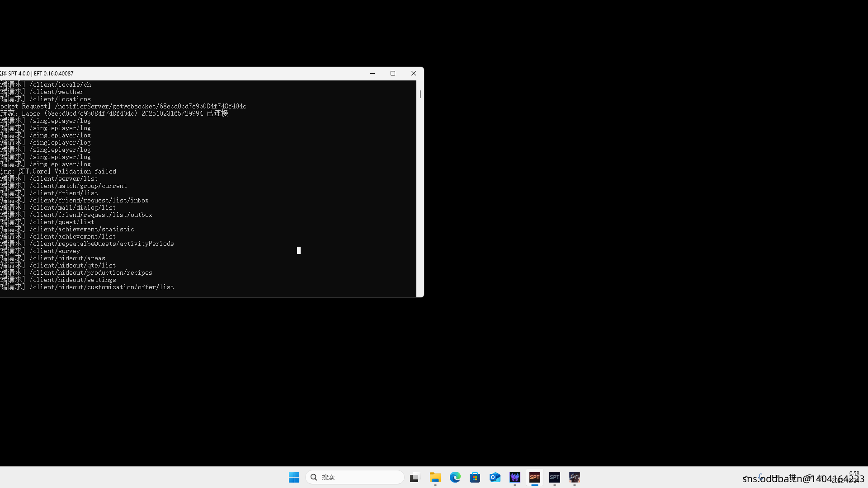
Task: Launch Microsoft Edge from the taskbar
Action: (x=455, y=477)
